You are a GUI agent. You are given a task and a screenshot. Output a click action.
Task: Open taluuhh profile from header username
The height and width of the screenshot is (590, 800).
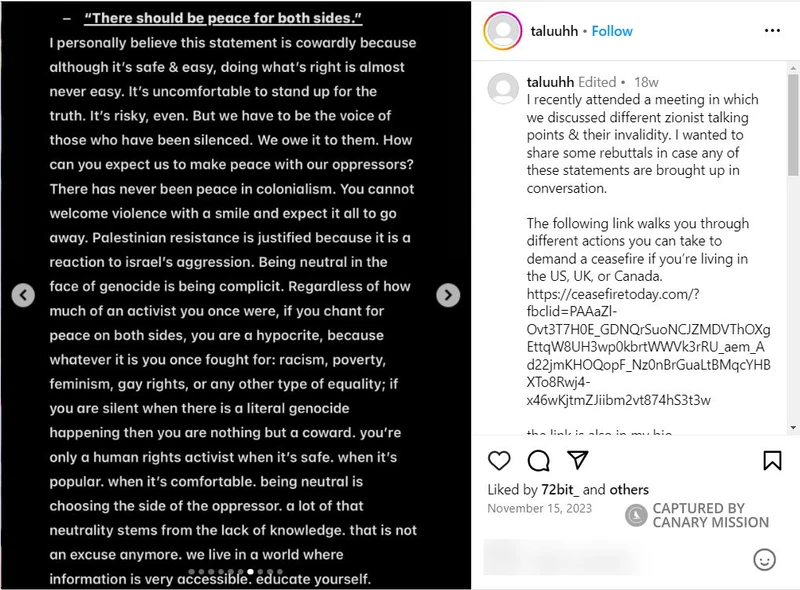(x=555, y=31)
